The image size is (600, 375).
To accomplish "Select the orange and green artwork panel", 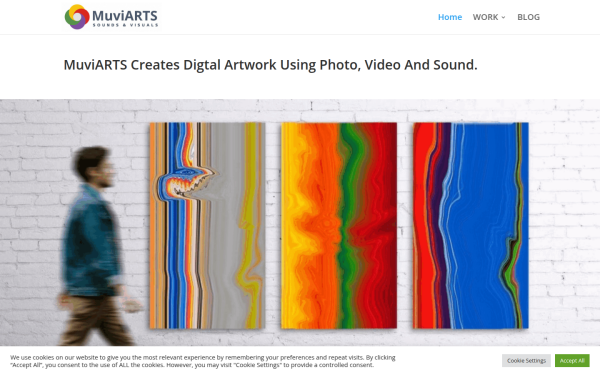I will click(x=339, y=225).
